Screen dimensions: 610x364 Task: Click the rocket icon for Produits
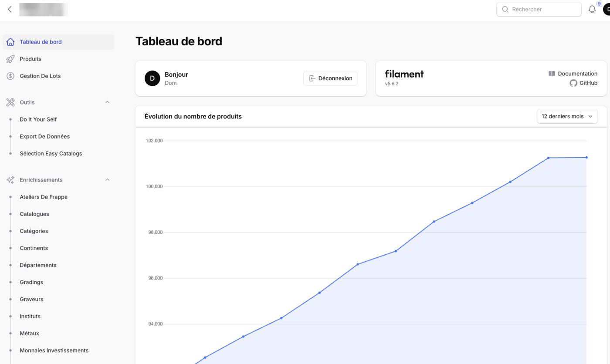pos(10,59)
